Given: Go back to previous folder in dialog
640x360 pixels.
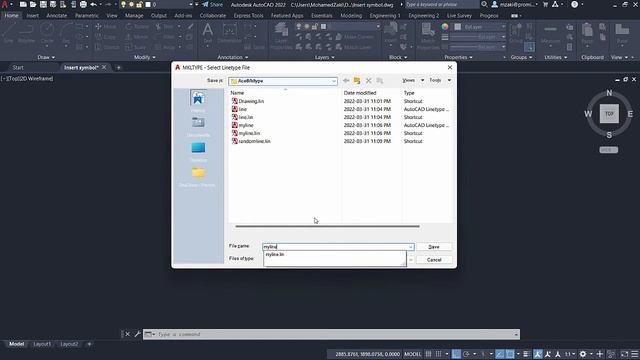Looking at the screenshot, I should [x=346, y=81].
